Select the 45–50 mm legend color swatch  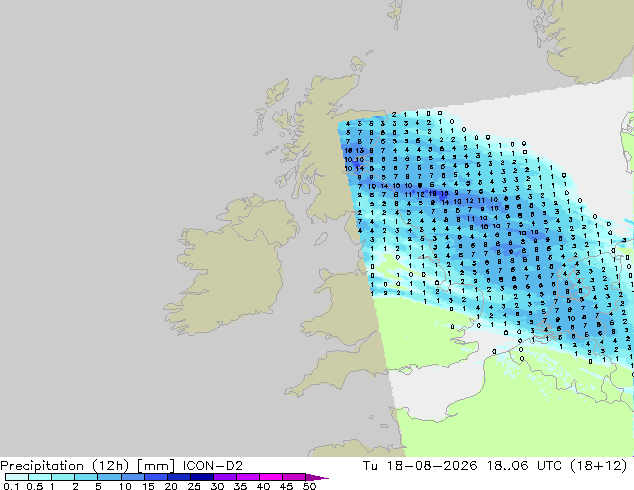point(294,477)
